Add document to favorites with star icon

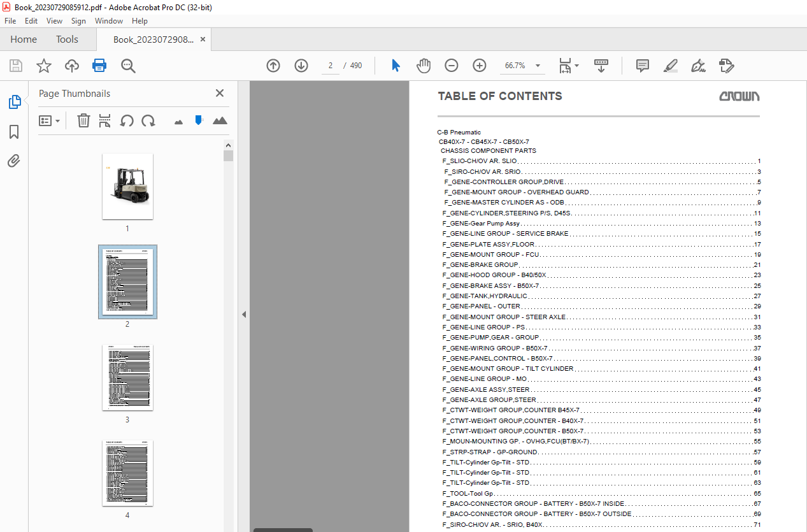pyautogui.click(x=44, y=66)
